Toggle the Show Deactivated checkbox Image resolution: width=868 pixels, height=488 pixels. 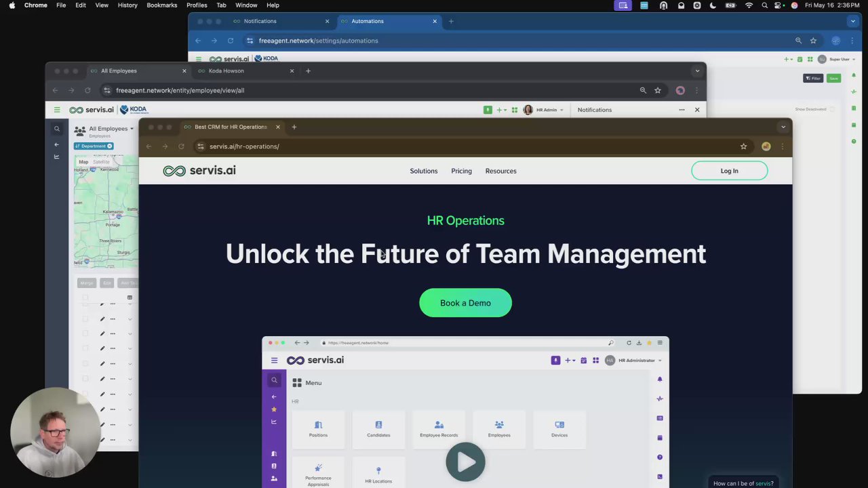833,109
